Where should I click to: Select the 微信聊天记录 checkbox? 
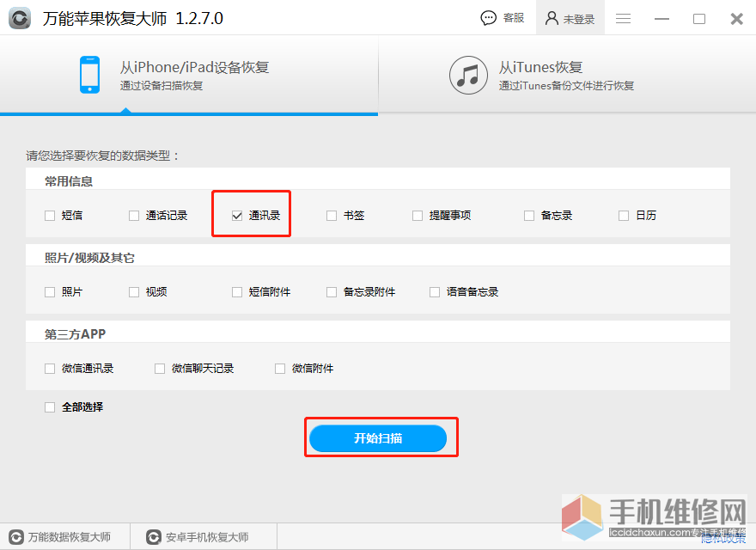(160, 369)
